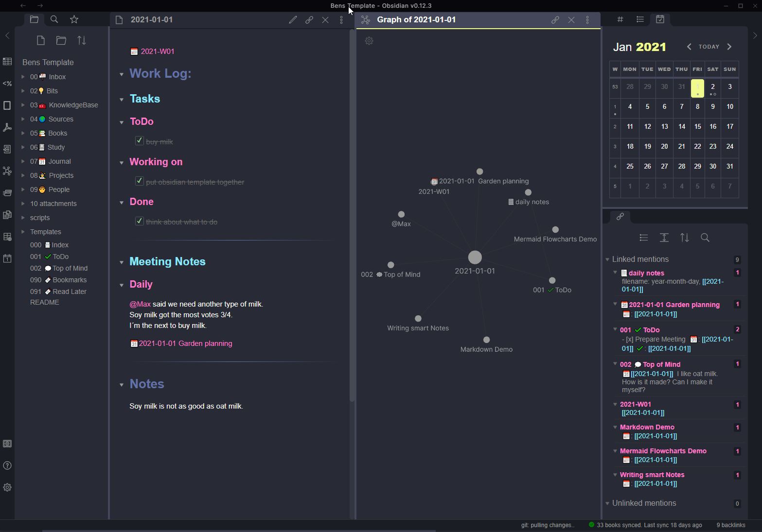This screenshot has height=532, width=762.
Task: Open the 2021-W01 link in note
Action: point(158,51)
